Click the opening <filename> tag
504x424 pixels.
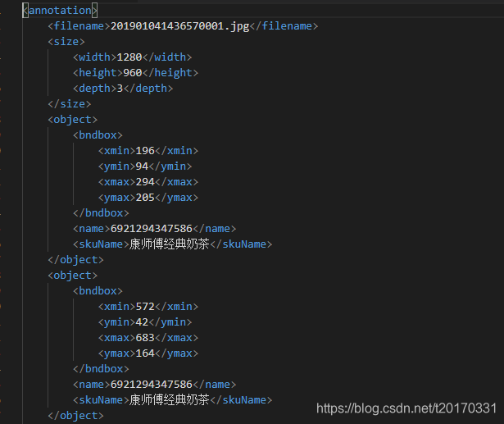point(79,26)
